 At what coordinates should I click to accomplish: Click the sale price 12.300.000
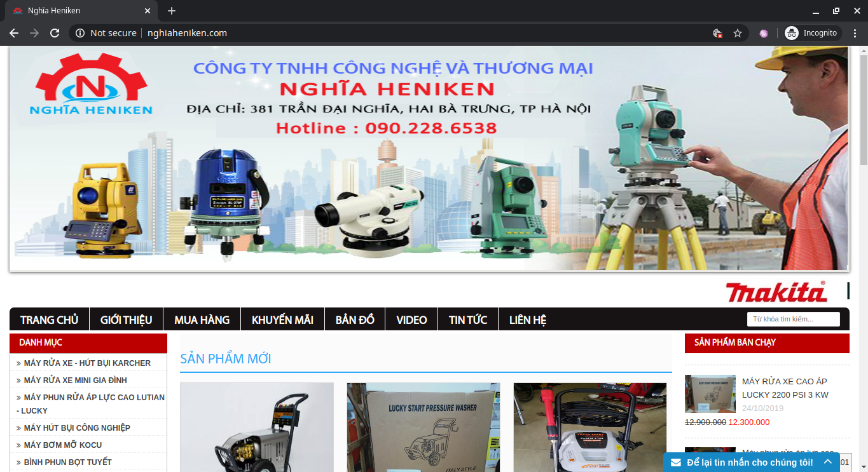748,422
